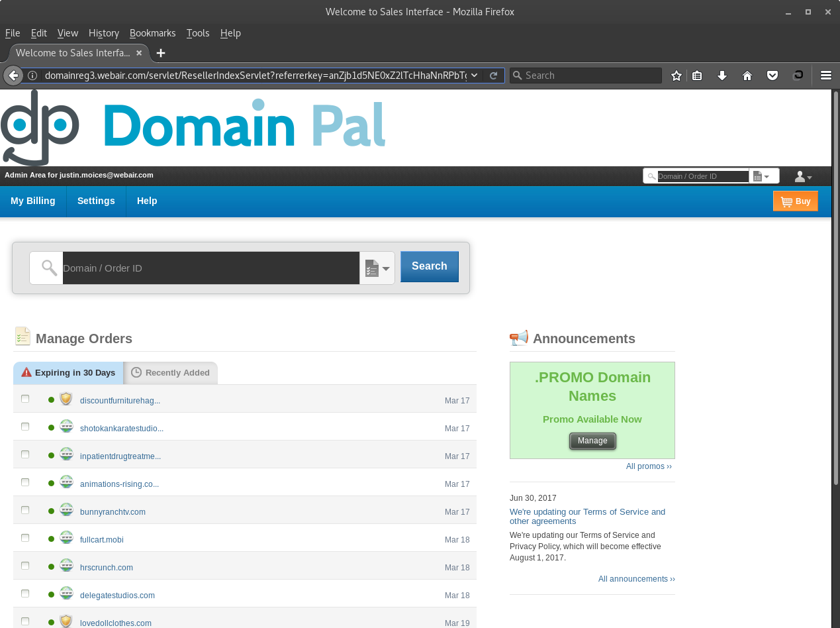Click the www icon beside delegatestudios.com
This screenshot has width=840, height=628.
pyautogui.click(x=66, y=594)
